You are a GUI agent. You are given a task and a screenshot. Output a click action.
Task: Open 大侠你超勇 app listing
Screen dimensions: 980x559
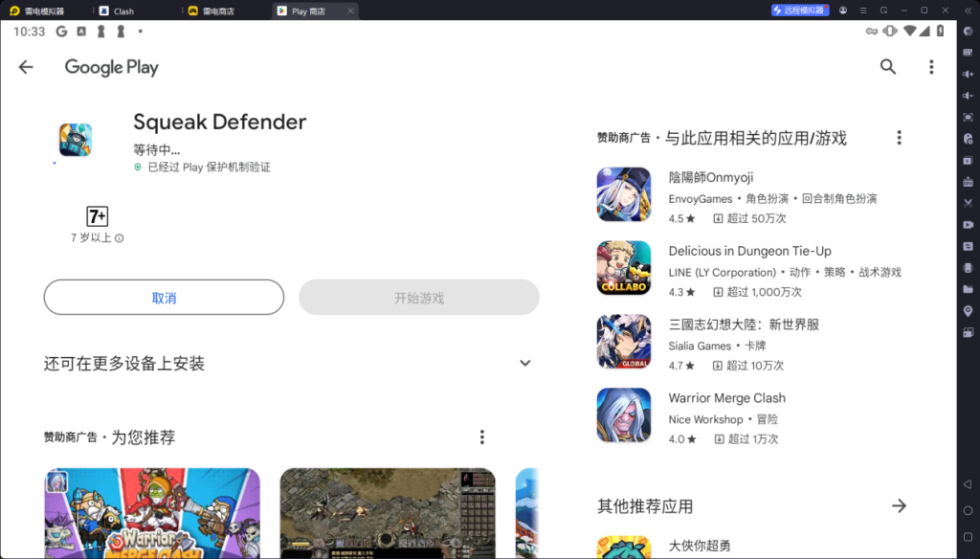pos(752,546)
